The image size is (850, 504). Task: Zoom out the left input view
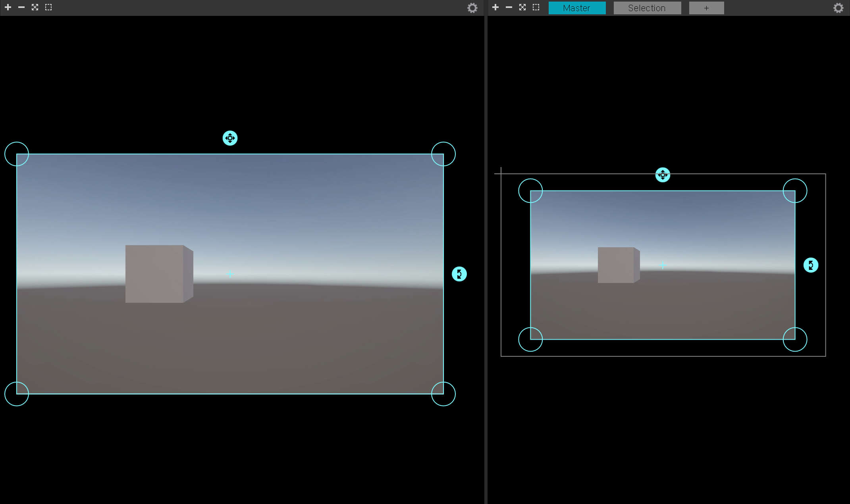[x=21, y=8]
